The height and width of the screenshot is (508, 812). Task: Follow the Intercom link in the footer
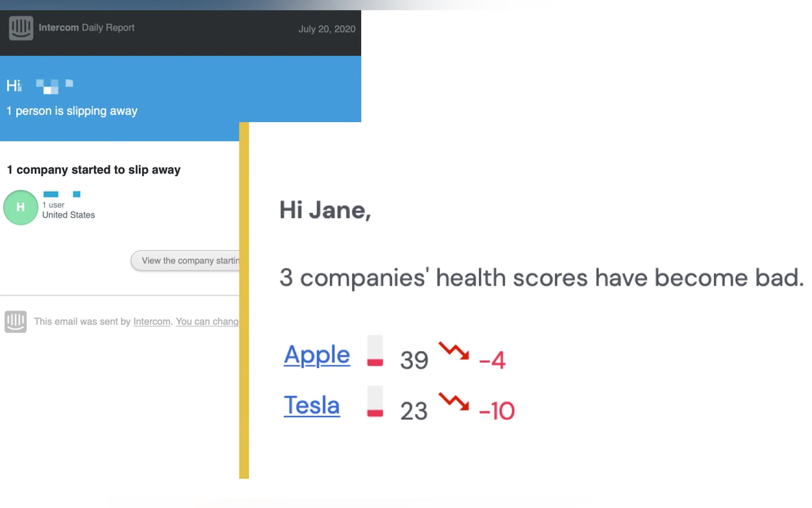[152, 321]
